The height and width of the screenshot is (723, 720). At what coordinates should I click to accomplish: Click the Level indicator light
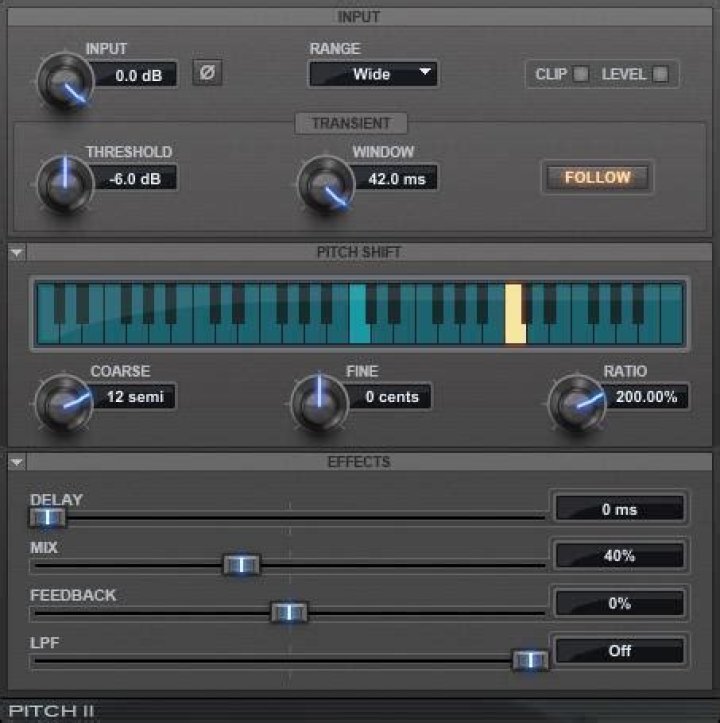point(660,74)
